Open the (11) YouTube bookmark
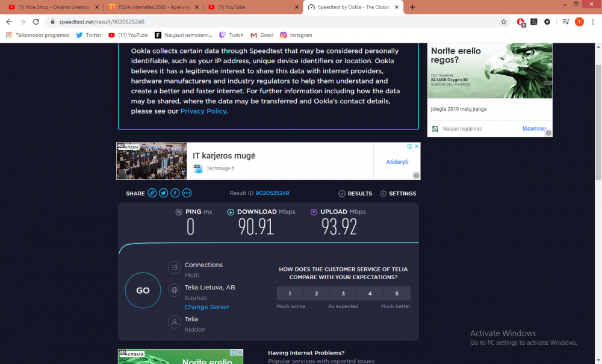This screenshot has height=364, width=602. click(x=128, y=35)
